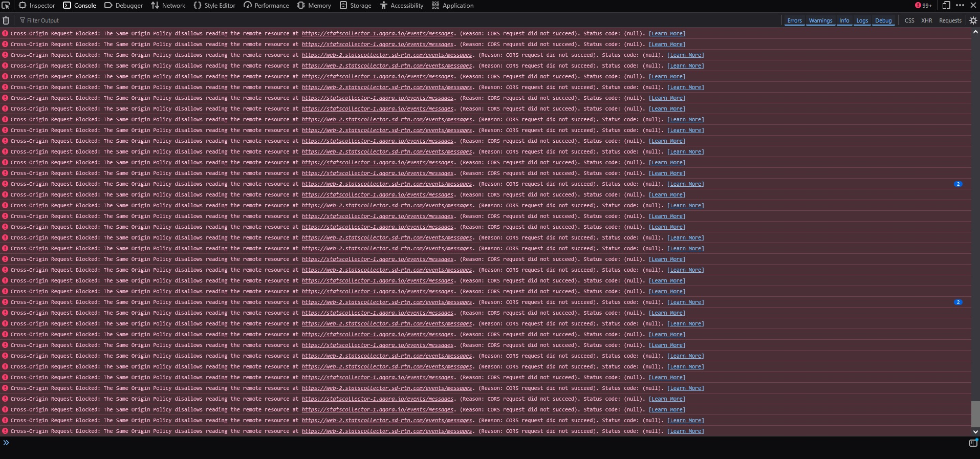Open the DevTools ellipsis customize menu
This screenshot has height=459, width=980.
(x=960, y=5)
